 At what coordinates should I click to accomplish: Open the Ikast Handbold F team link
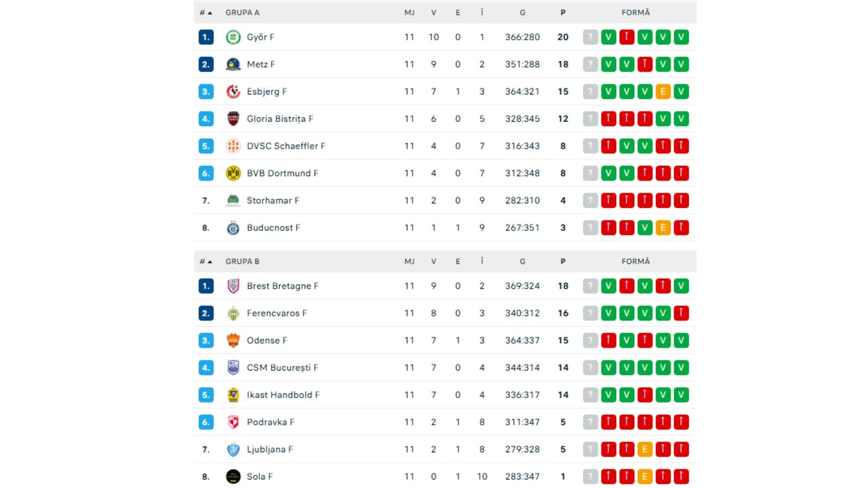283,395
